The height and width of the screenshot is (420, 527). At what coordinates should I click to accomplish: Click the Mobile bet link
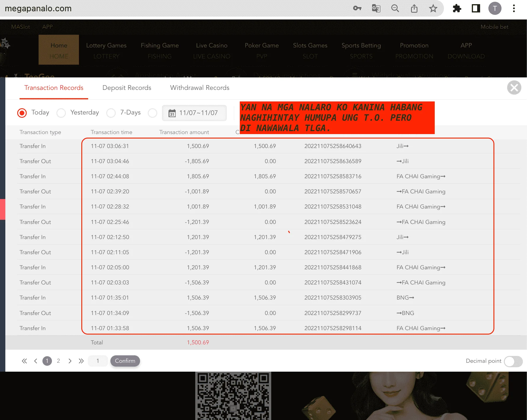494,27
